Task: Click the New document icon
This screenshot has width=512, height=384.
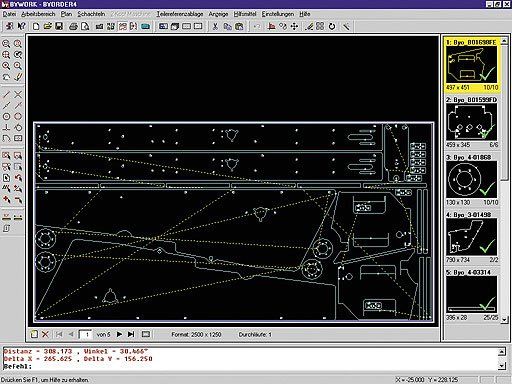Action: coord(36,26)
